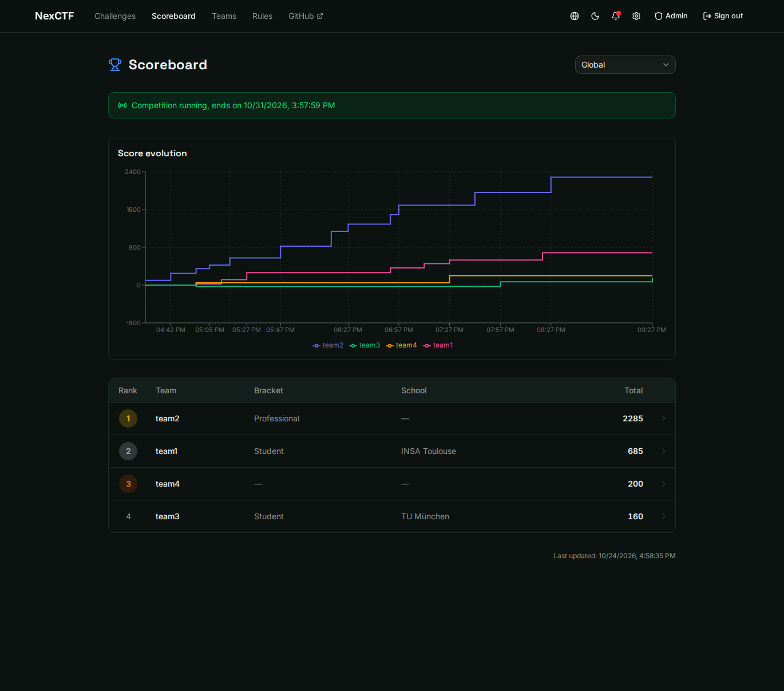Screen dimensions: 784x691
Task: Toggle team1 series in chart legend
Action: coord(438,345)
